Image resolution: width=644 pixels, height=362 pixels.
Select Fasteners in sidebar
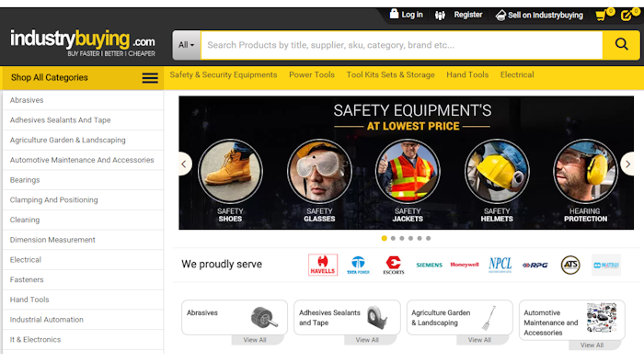[83, 279]
